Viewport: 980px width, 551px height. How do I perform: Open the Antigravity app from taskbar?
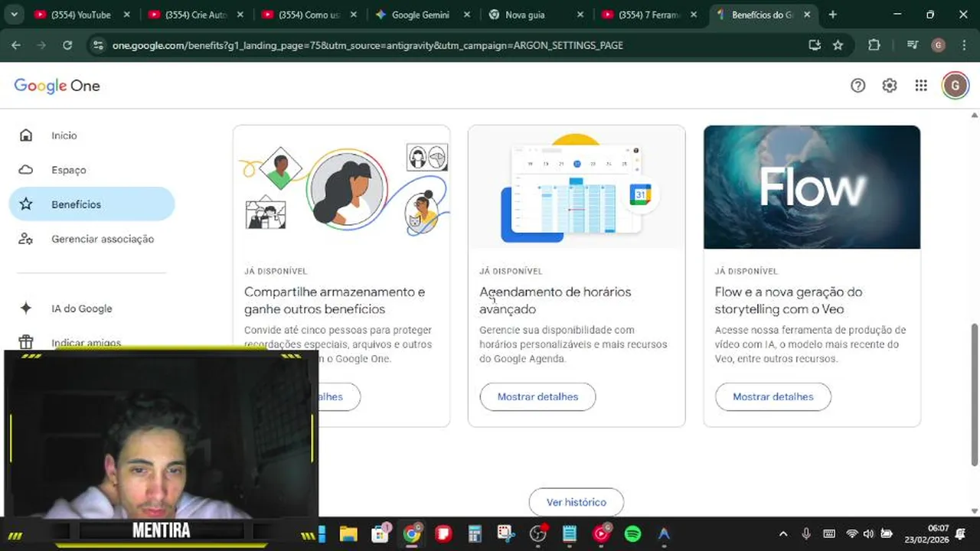(664, 533)
